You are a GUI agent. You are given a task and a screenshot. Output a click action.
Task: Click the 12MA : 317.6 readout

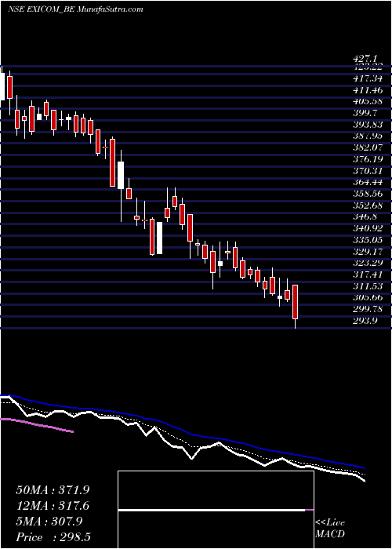53,506
